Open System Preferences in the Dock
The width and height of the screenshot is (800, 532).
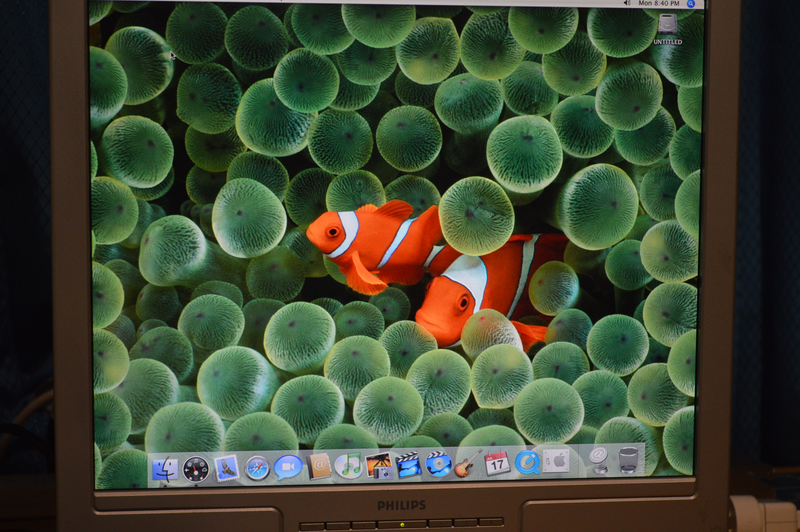(556, 461)
